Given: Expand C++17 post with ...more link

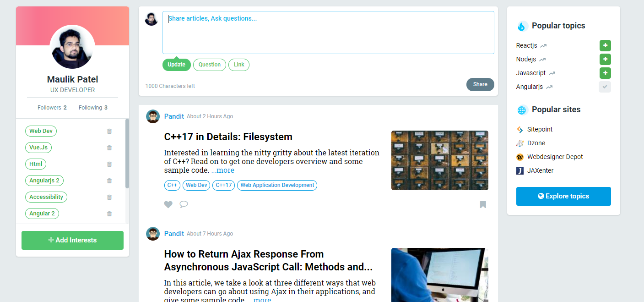Looking at the screenshot, I should click(222, 170).
